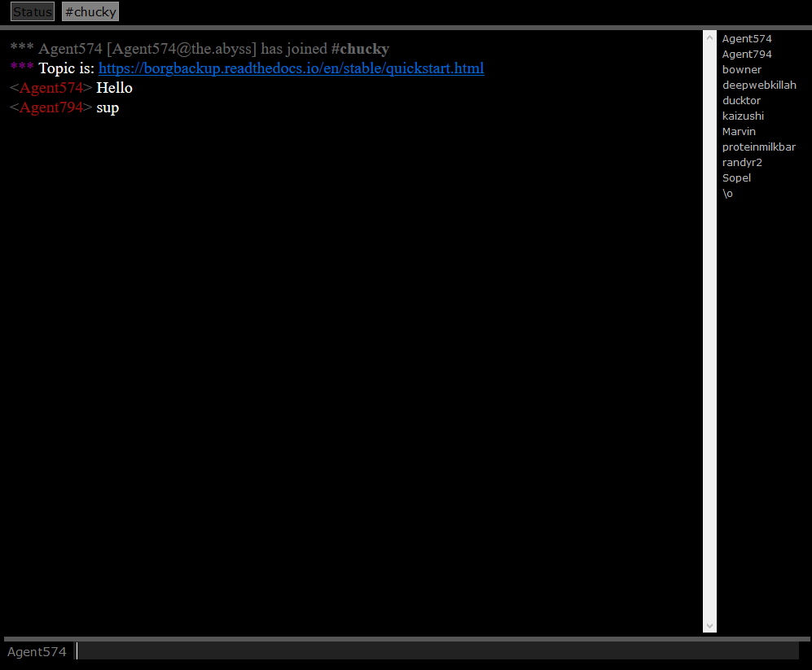Select the #chucky channel tab
The image size is (812, 670).
pos(90,12)
